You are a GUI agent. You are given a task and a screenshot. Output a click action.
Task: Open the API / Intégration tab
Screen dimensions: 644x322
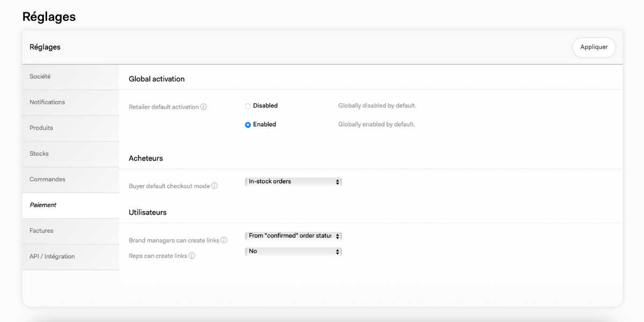tap(70, 257)
